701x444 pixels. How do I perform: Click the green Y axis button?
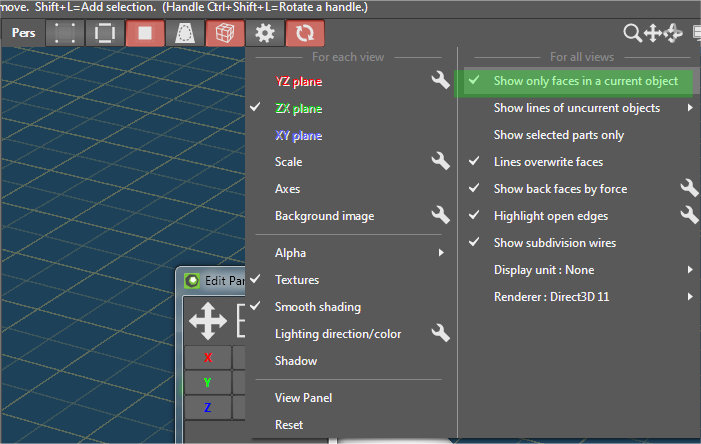pyautogui.click(x=208, y=383)
